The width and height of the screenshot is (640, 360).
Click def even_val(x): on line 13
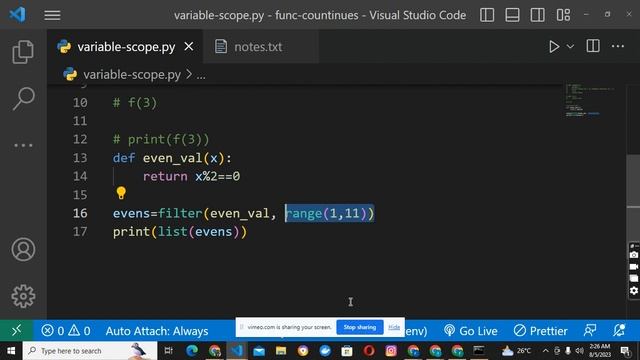point(172,158)
